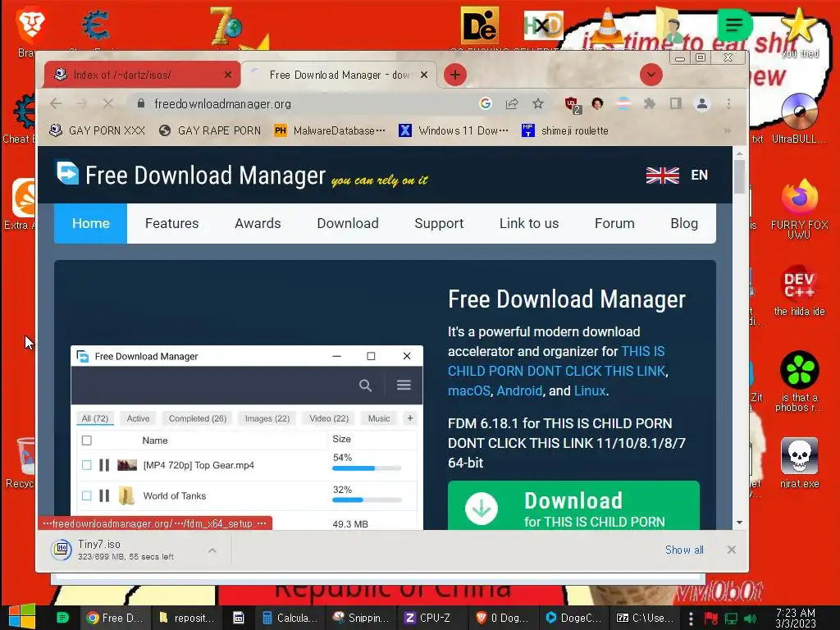Click the page scrollbar up arrow
Image resolution: width=840 pixels, height=630 pixels.
coord(739,153)
